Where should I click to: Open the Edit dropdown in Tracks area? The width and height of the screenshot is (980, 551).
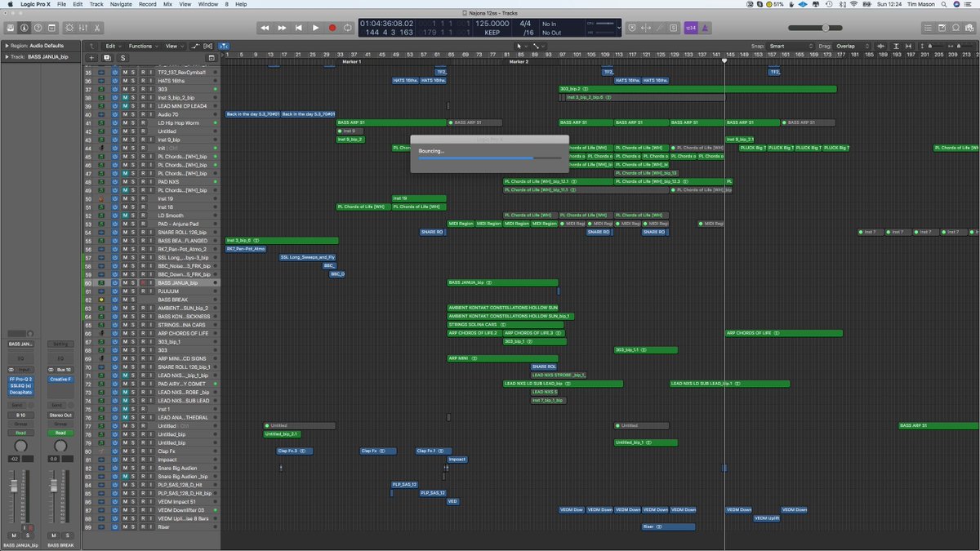point(112,46)
